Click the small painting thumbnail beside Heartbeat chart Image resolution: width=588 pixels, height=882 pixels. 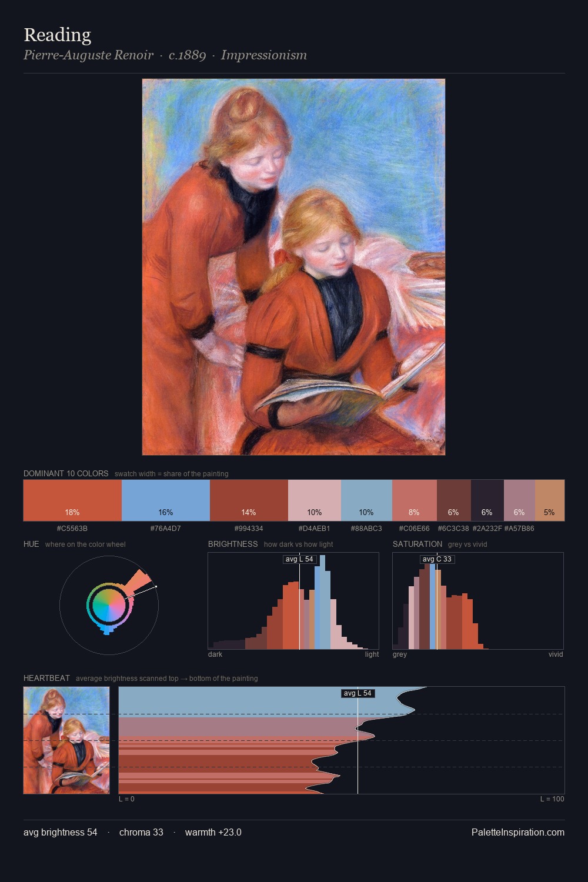(x=66, y=740)
